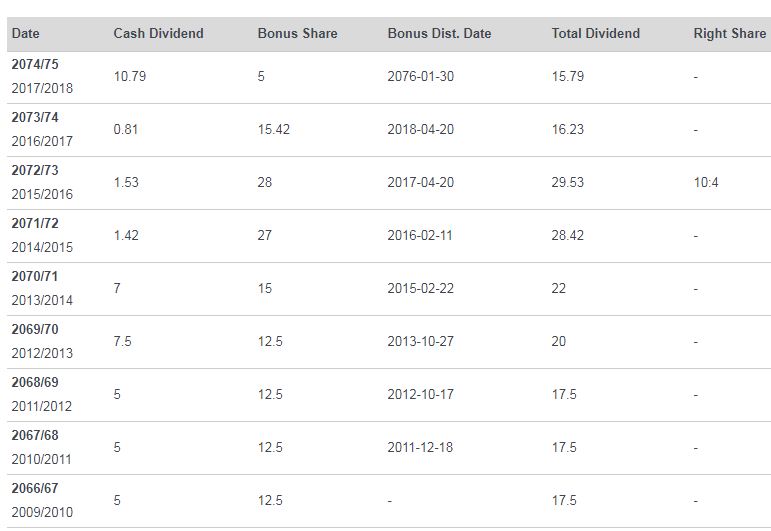Click the Bonus Share column header
This screenshot has height=531, width=771.
(297, 34)
